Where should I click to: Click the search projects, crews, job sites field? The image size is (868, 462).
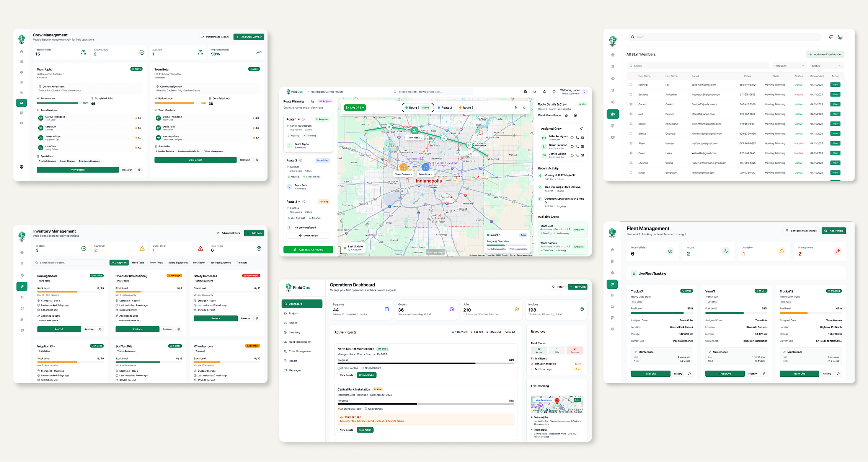click(x=432, y=92)
